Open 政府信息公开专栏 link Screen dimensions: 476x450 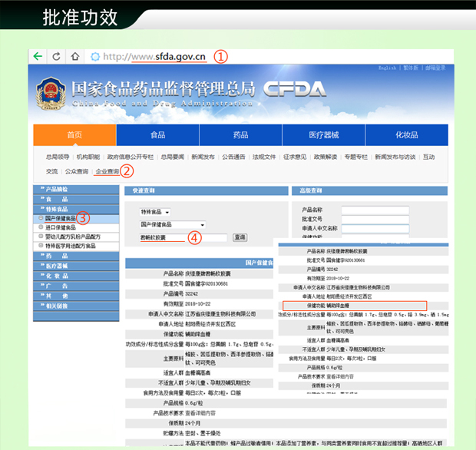tap(131, 157)
